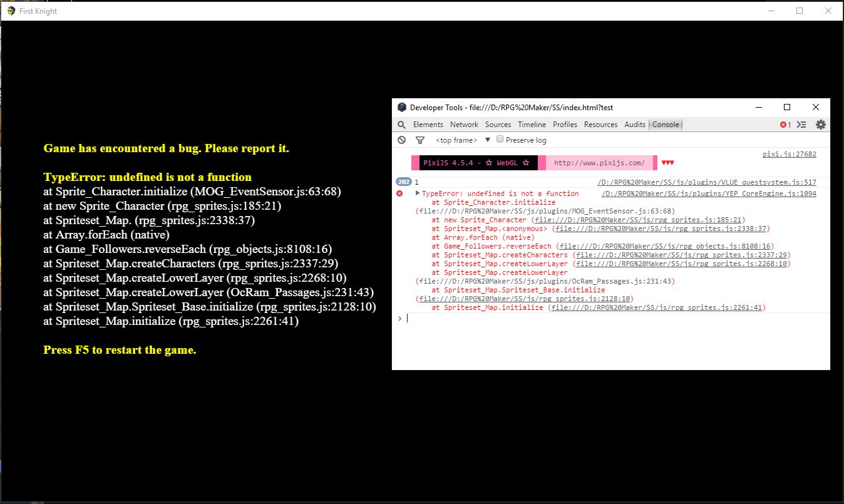Switch to the Elements tab
Image resolution: width=844 pixels, height=504 pixels.
tap(428, 125)
